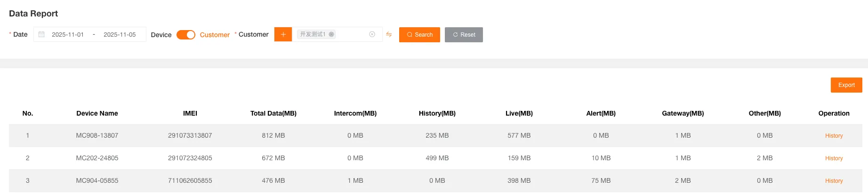Open History for device MC202-24805
868x195 pixels.
834,158
